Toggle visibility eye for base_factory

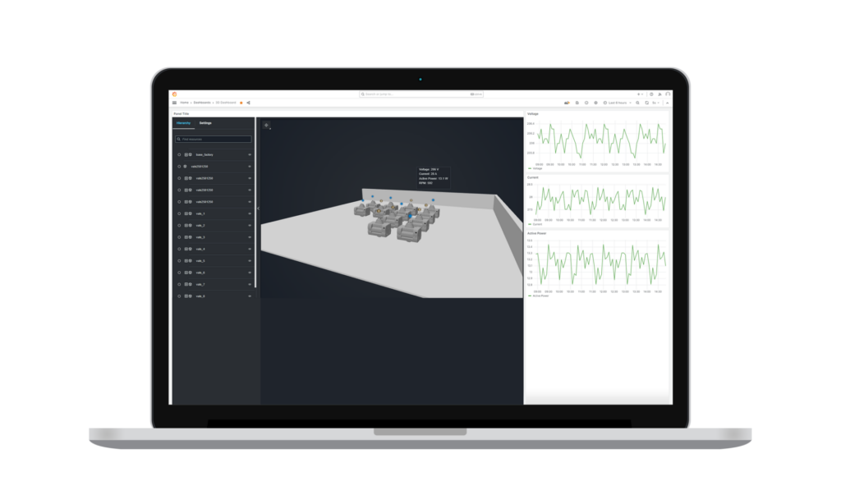249,154
